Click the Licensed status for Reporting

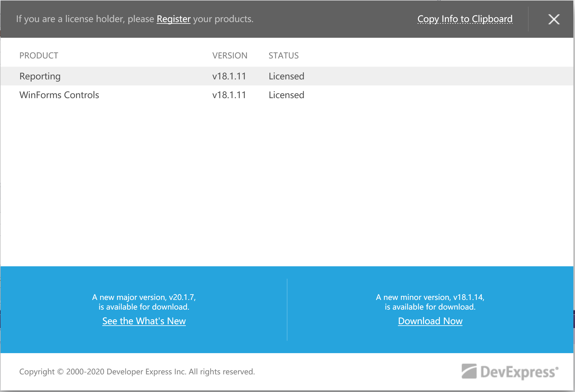[x=286, y=76]
